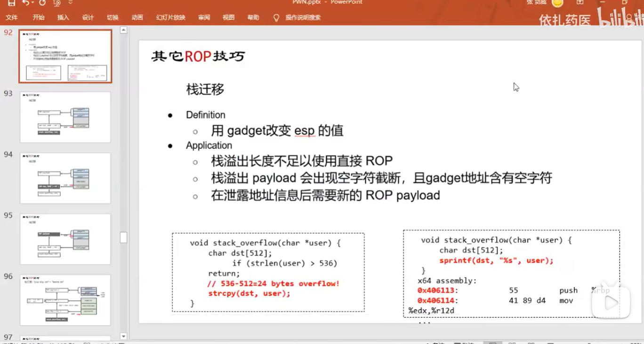Click the line 用 gadget改变 esp 的值
The width and height of the screenshot is (644, 344).
click(277, 131)
